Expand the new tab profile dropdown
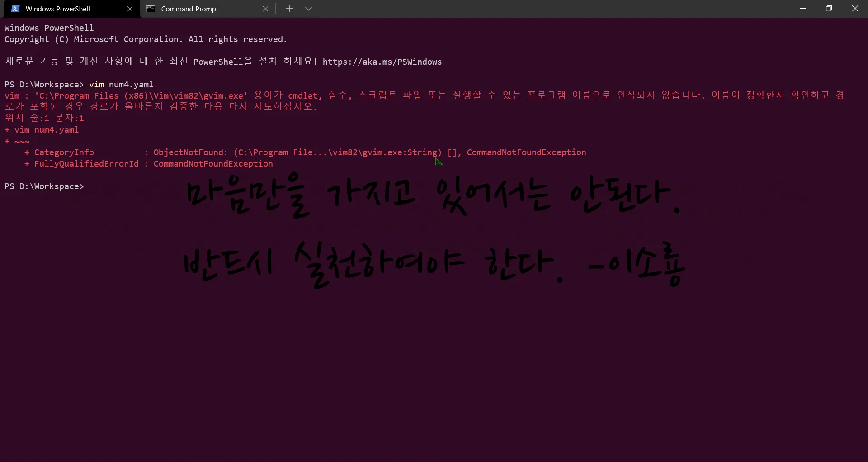Viewport: 868px width, 462px height. [x=308, y=9]
